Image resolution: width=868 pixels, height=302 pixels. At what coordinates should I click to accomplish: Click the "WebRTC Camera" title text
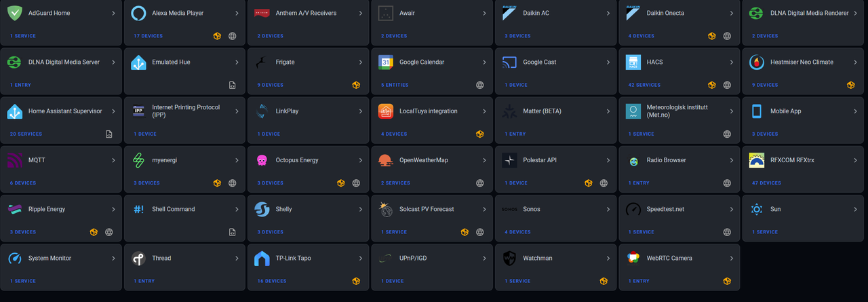[669, 258]
